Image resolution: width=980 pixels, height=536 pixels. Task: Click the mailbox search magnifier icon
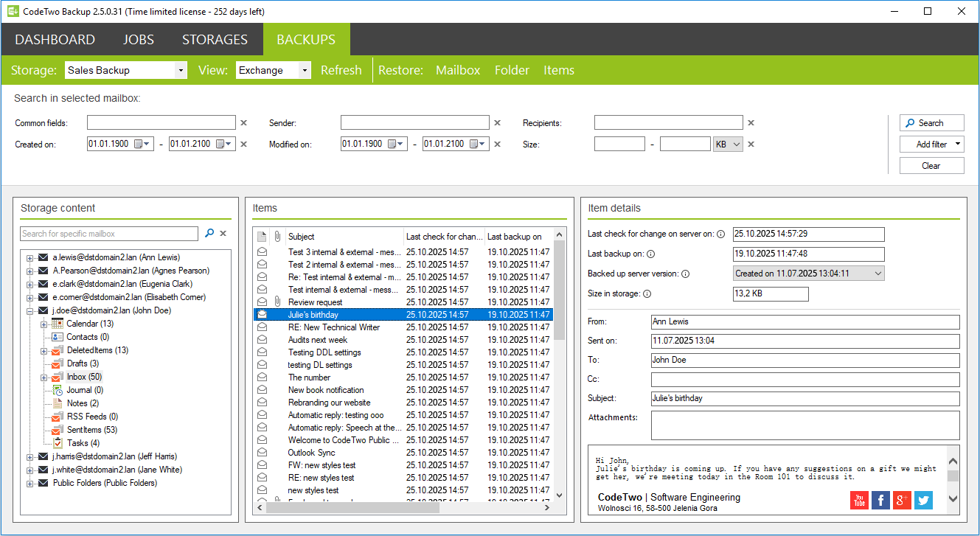pos(209,233)
